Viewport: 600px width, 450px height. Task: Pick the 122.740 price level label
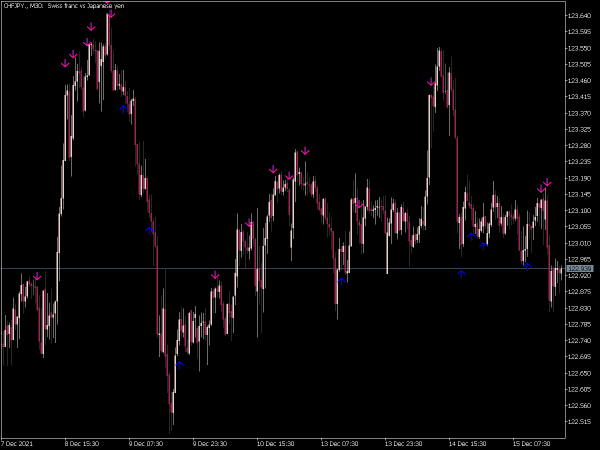pos(579,341)
